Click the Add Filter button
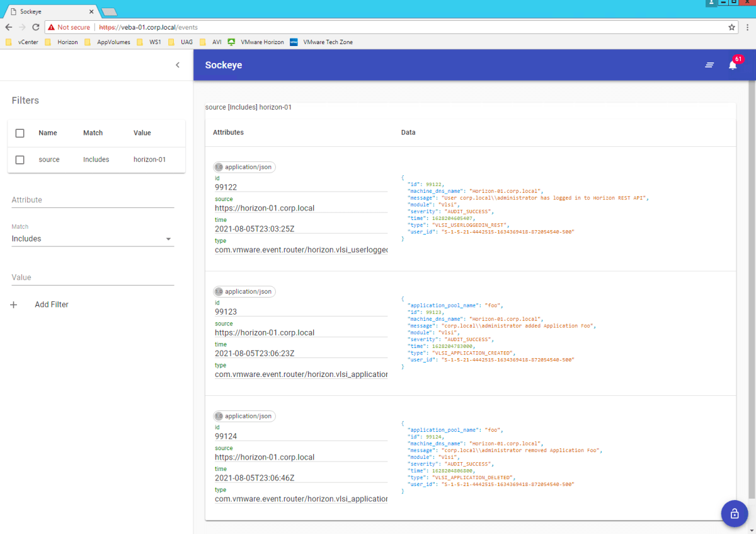 coord(52,305)
